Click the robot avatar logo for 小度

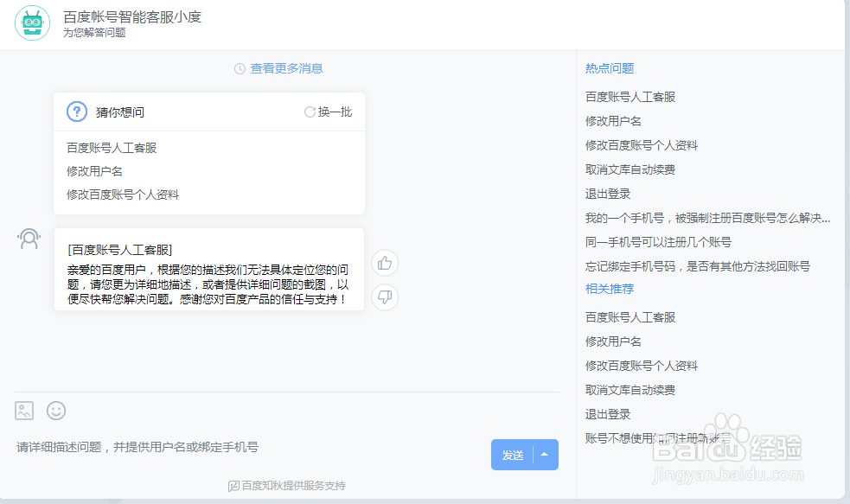coord(33,22)
